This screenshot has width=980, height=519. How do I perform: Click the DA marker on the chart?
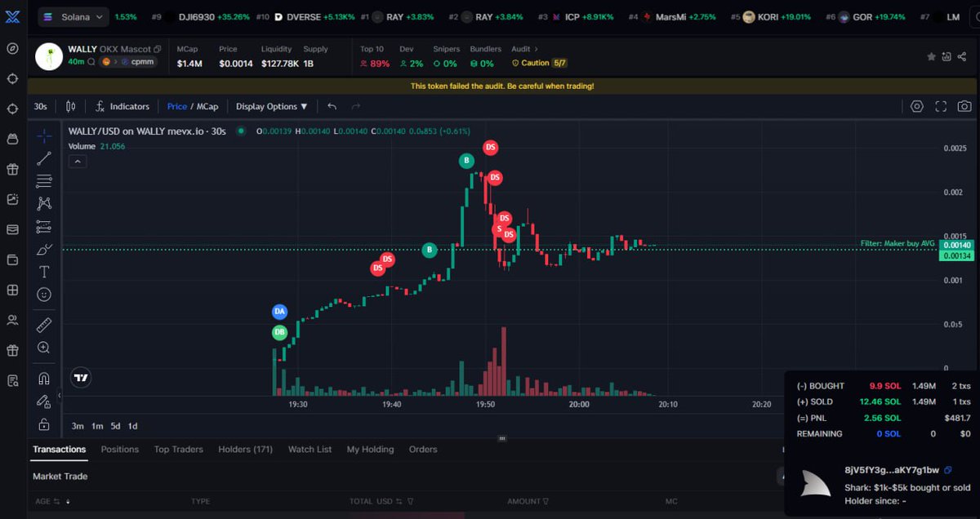tap(279, 311)
